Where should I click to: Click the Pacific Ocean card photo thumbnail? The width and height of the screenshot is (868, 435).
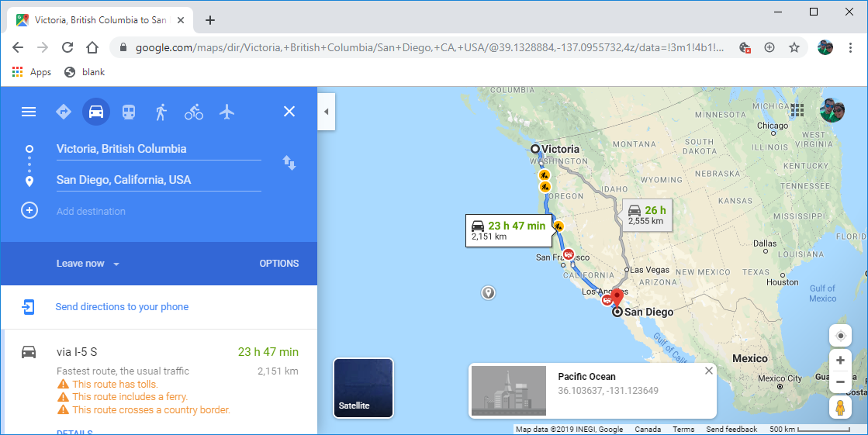pos(509,391)
